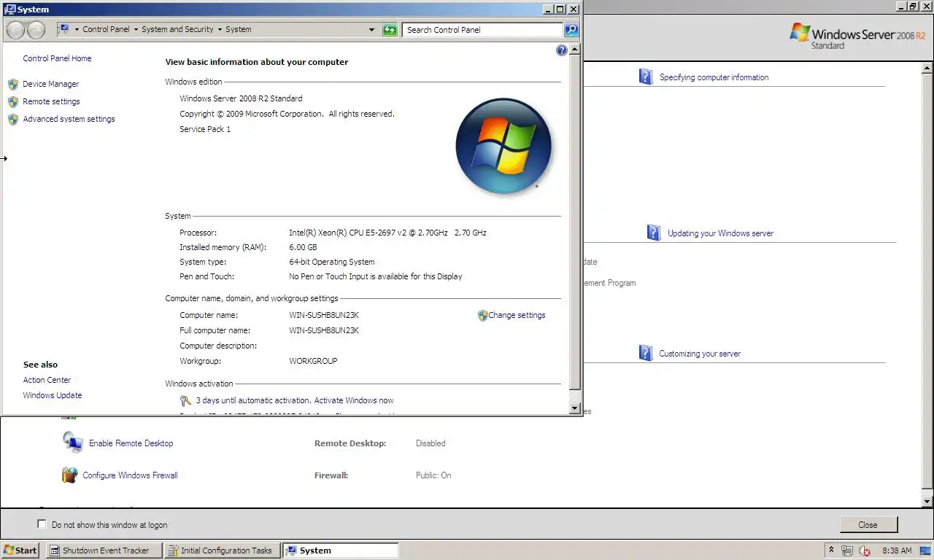Screen dimensions: 934x560
Task: Click the System window title bar icon
Action: 9,9
